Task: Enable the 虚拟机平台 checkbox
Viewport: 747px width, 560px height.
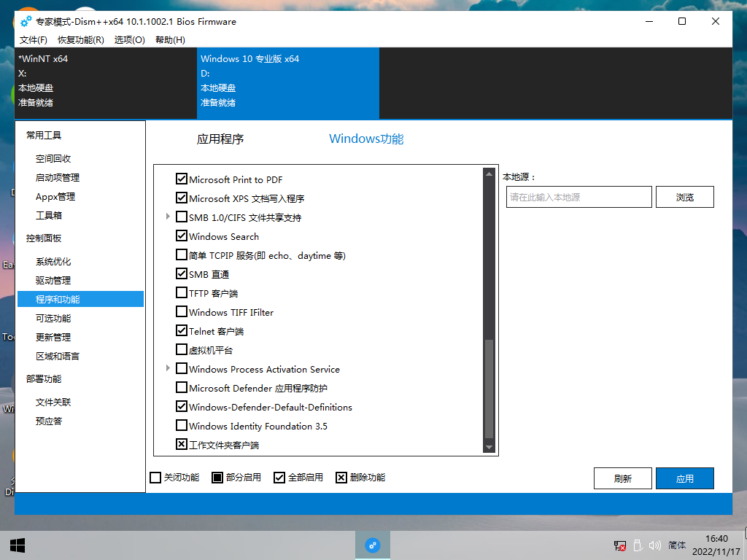Action: coord(181,350)
